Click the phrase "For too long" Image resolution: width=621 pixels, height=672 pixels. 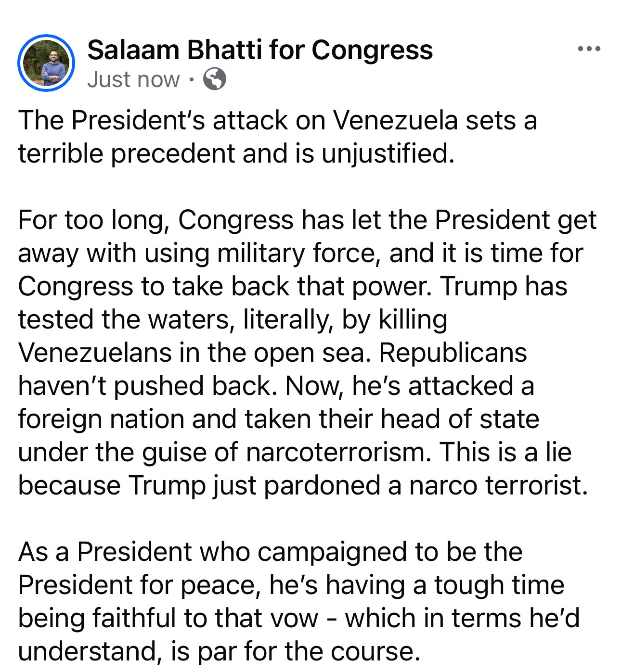[x=93, y=220]
